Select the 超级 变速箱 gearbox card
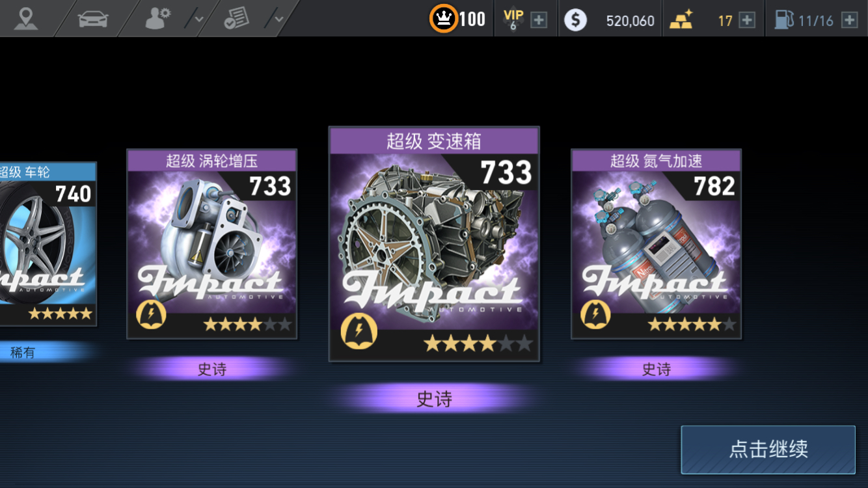 tap(434, 244)
